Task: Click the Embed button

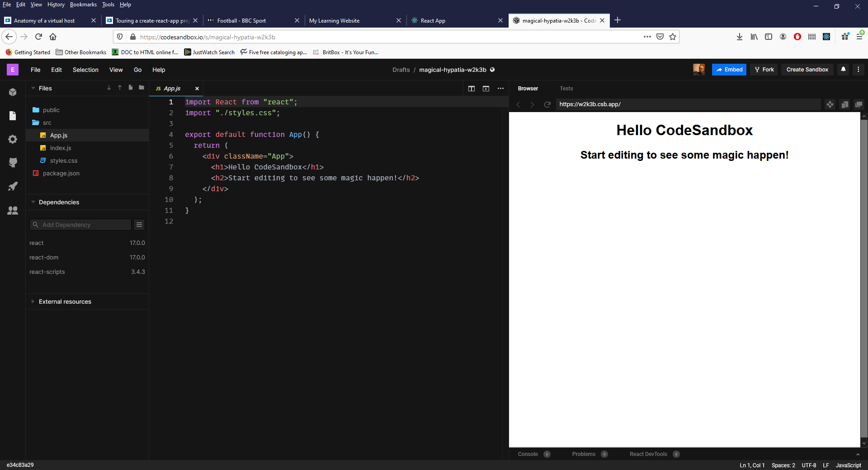Action: (729, 70)
